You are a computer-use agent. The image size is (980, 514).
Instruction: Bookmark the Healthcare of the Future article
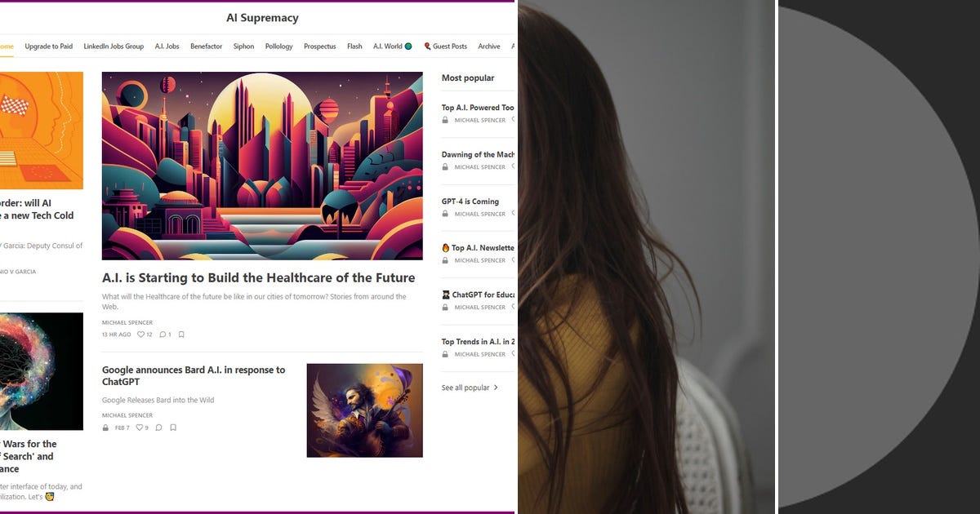(x=181, y=335)
